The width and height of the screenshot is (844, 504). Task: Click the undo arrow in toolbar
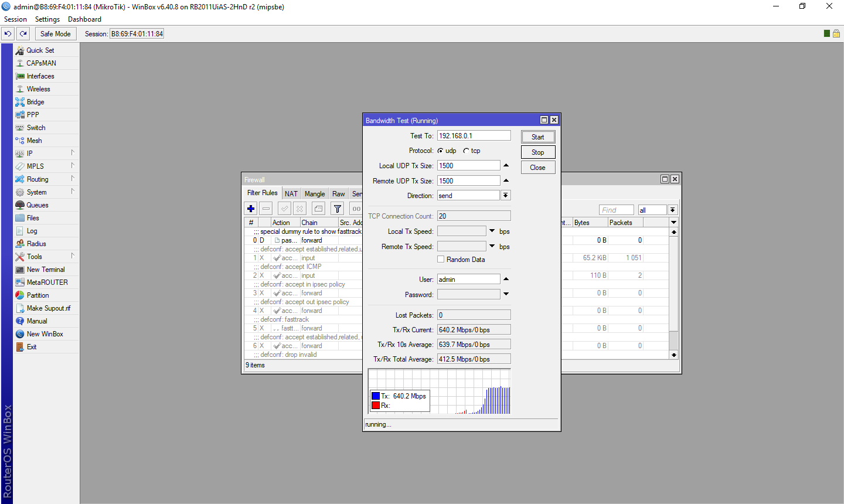(8, 33)
